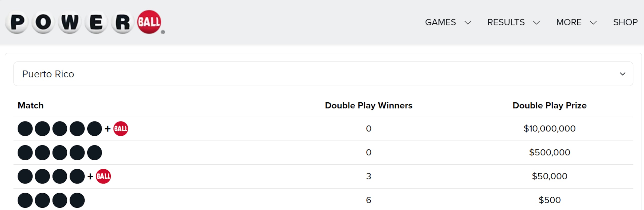
Task: Click the Match column header
Action: click(31, 105)
